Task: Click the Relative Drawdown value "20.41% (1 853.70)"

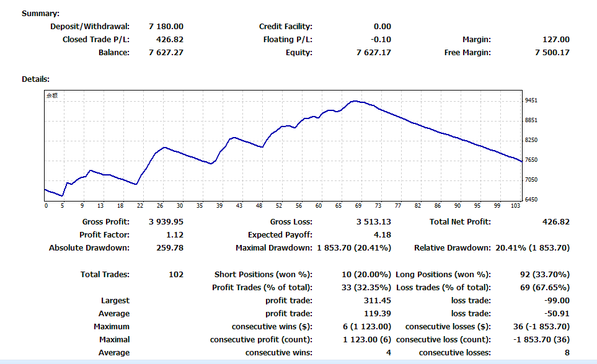Action: (533, 247)
